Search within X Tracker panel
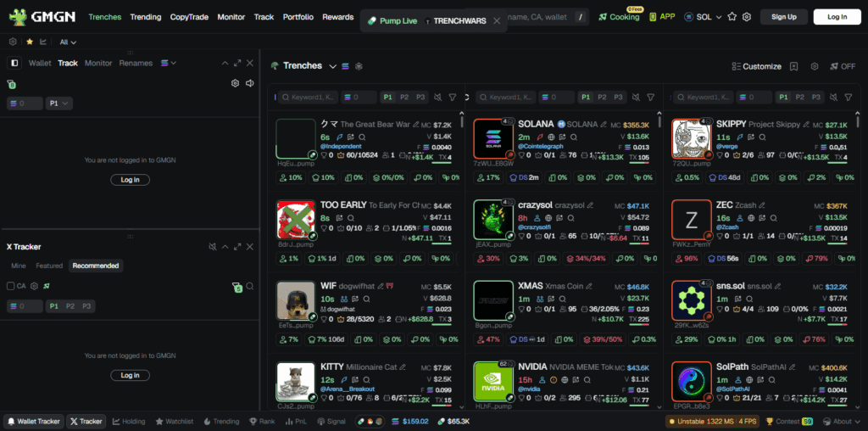The width and height of the screenshot is (868, 431). [x=250, y=287]
